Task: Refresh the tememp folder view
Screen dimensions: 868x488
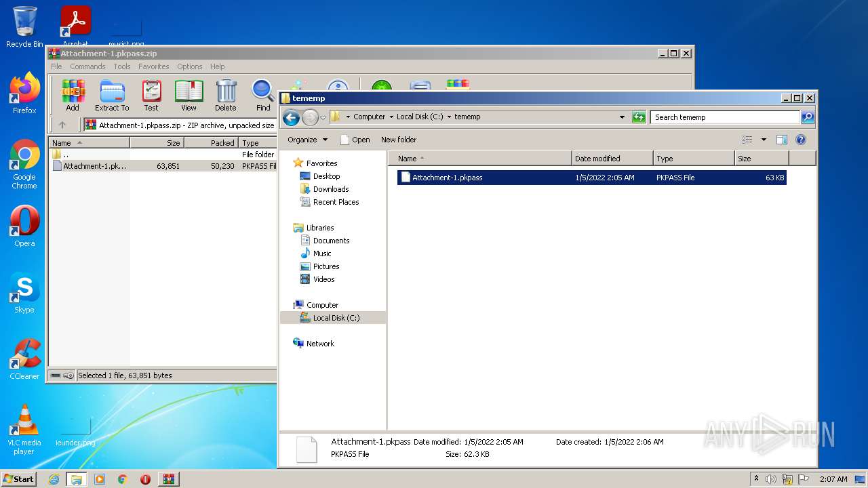Action: pyautogui.click(x=639, y=117)
